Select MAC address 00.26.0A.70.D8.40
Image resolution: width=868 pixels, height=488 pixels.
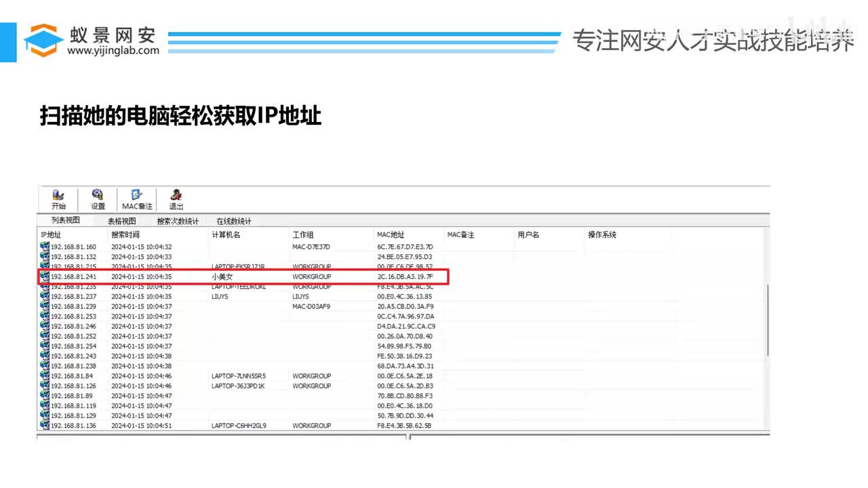405,336
